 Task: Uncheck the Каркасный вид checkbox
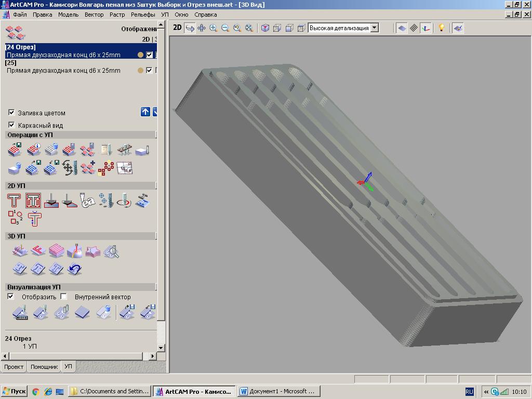[x=11, y=125]
